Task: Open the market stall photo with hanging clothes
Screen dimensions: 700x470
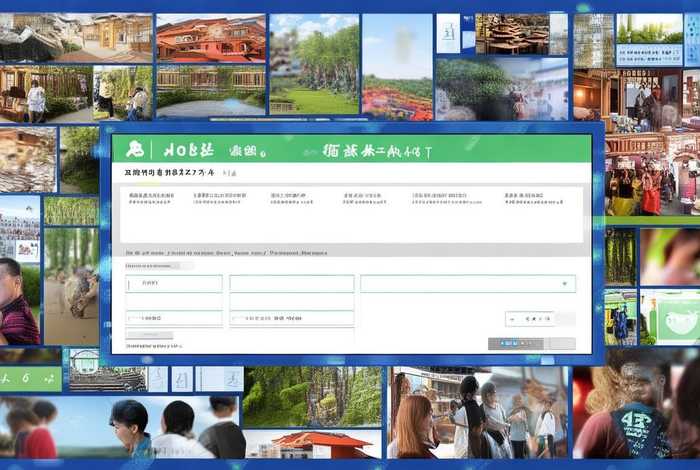Action: [x=652, y=174]
